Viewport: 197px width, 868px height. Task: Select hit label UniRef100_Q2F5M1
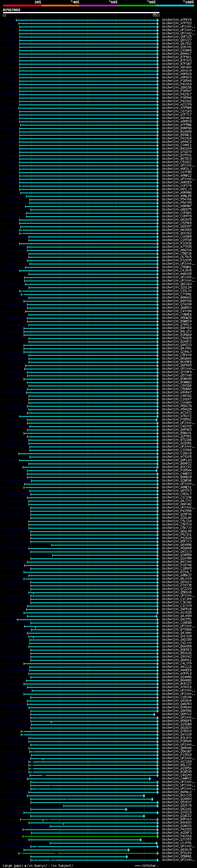pos(177,436)
